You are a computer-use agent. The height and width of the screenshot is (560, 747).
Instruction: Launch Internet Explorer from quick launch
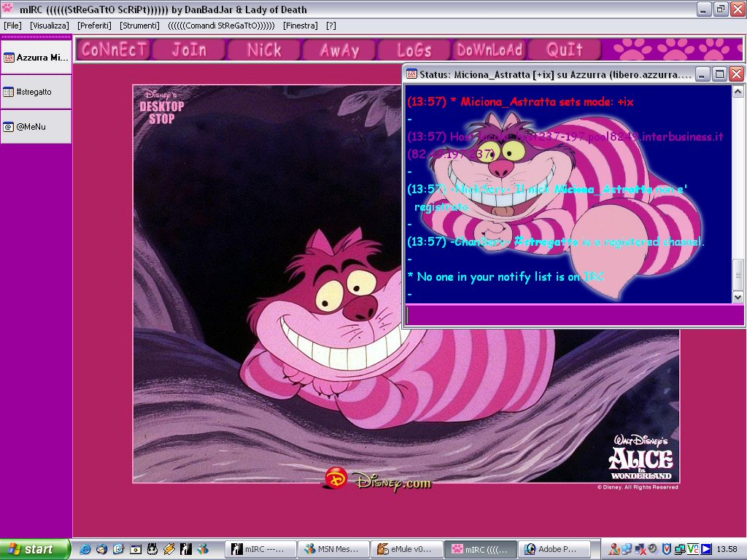pos(85,549)
